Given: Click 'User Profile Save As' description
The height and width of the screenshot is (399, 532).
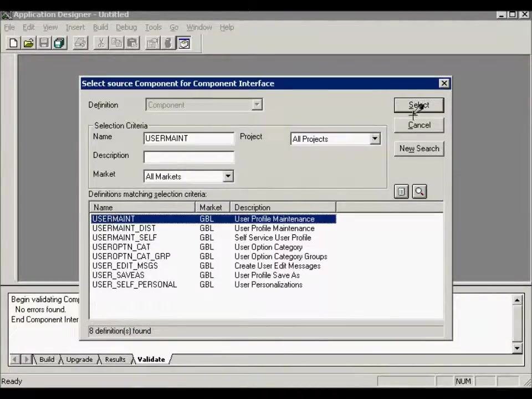Looking at the screenshot, I should (x=267, y=275).
